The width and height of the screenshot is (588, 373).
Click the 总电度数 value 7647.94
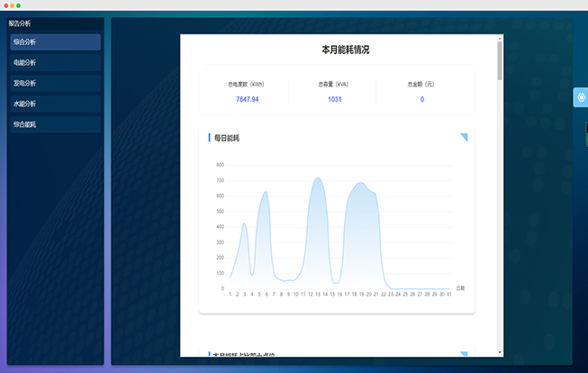[248, 99]
